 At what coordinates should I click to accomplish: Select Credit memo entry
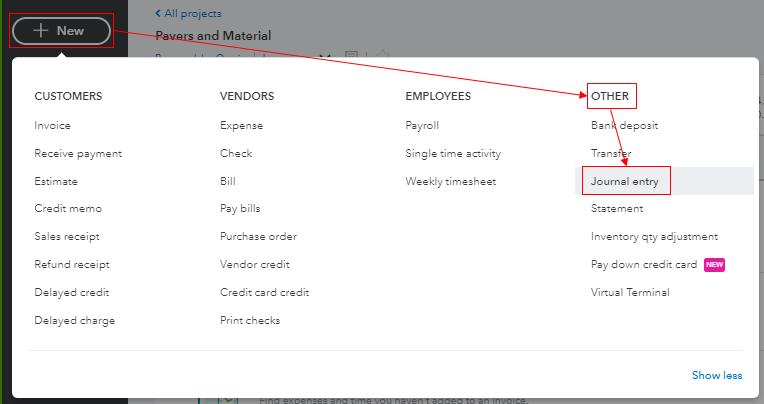[68, 209]
